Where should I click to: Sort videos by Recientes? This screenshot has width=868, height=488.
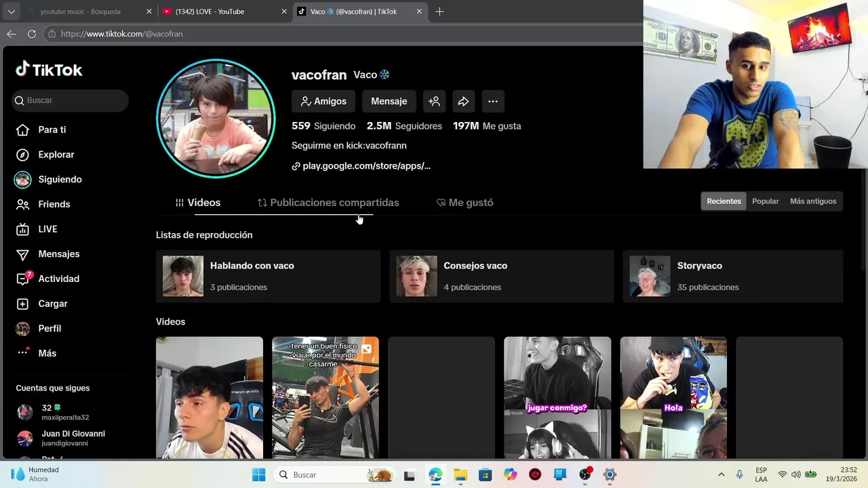(724, 201)
